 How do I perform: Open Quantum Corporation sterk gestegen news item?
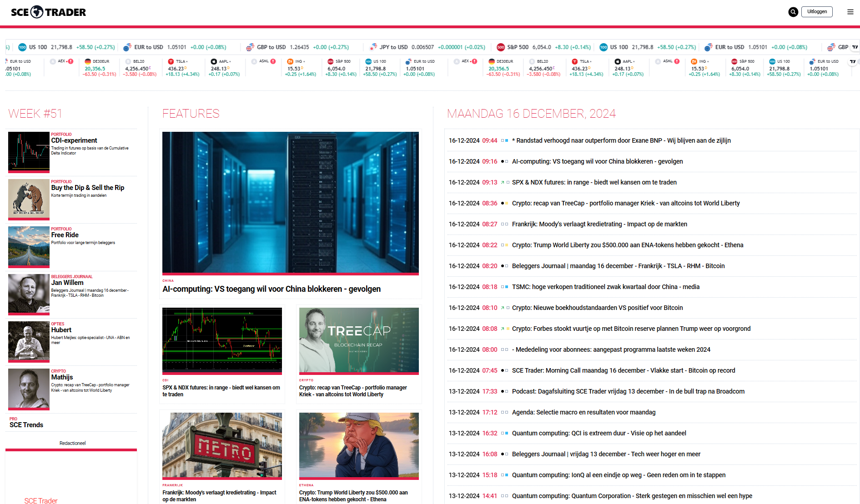tap(632, 496)
